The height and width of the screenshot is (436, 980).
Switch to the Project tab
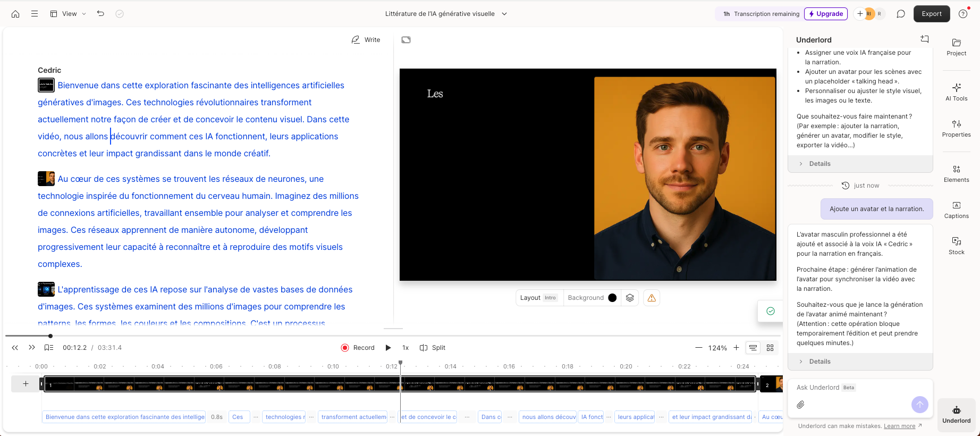(x=956, y=47)
